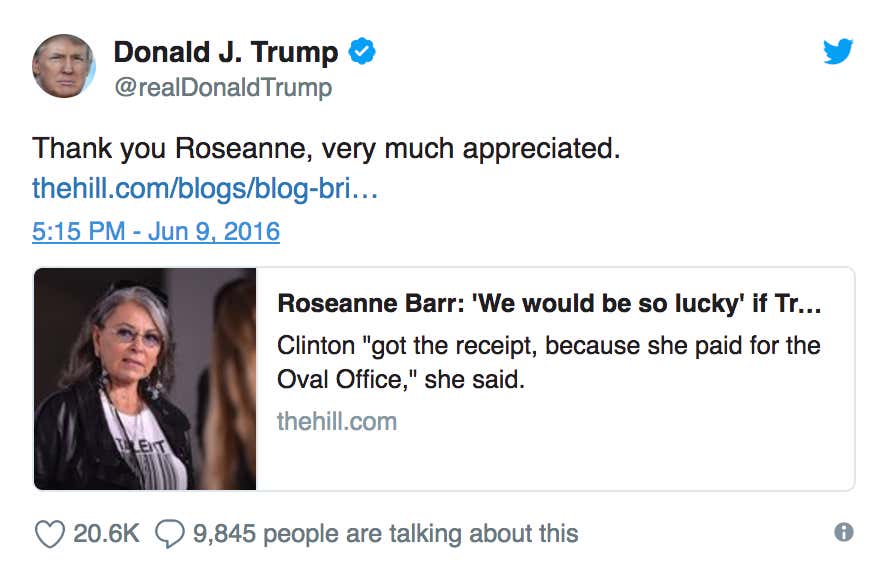This screenshot has height=568, width=890.
Task: Open the Roseanne Barr article headline
Action: (549, 304)
